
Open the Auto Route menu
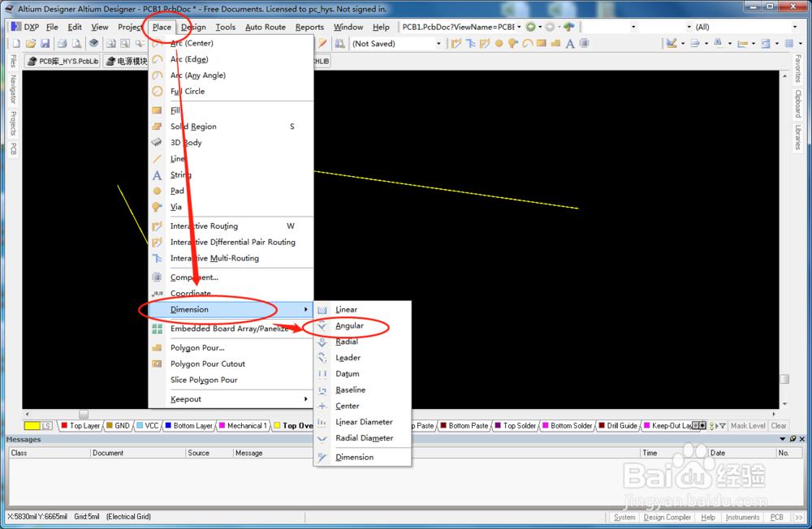tap(266, 27)
